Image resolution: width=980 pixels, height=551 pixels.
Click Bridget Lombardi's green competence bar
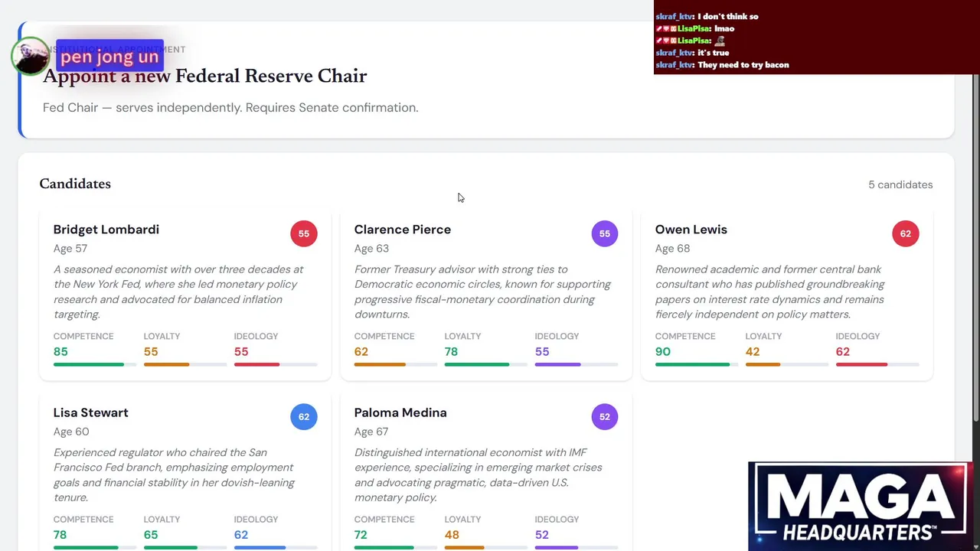89,364
